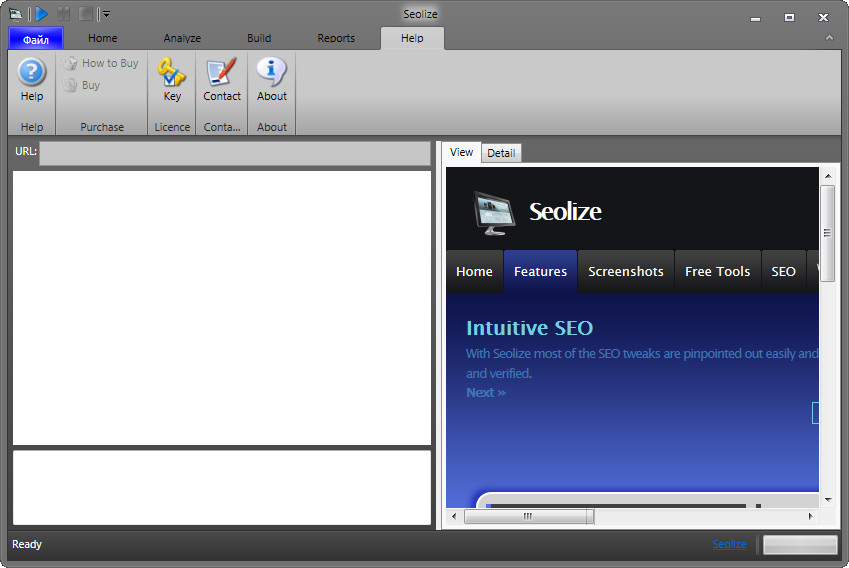The height and width of the screenshot is (568, 849).
Task: Click the progress bar in status bar
Action: click(x=800, y=545)
